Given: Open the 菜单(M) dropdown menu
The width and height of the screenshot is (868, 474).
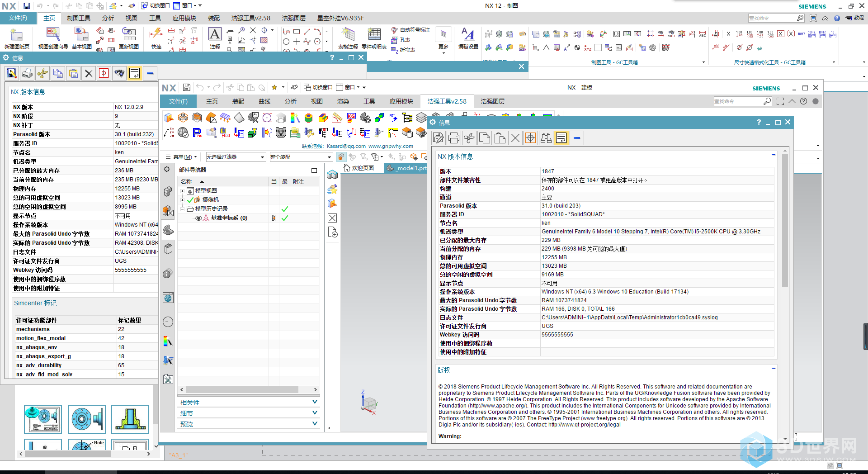Looking at the screenshot, I should pyautogui.click(x=182, y=157).
